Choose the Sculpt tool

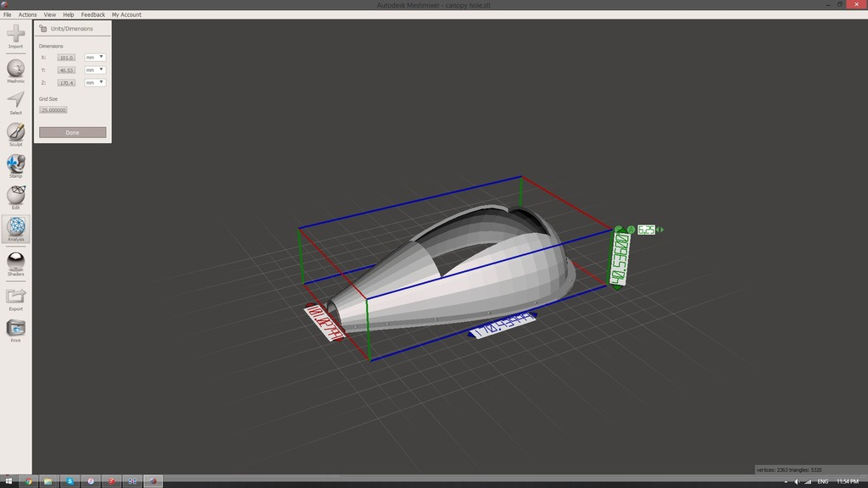tap(15, 131)
